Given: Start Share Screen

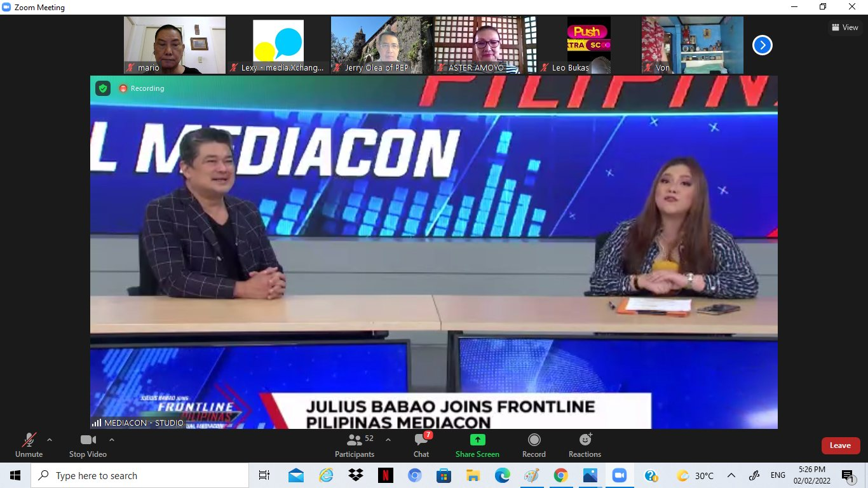Looking at the screenshot, I should (477, 445).
